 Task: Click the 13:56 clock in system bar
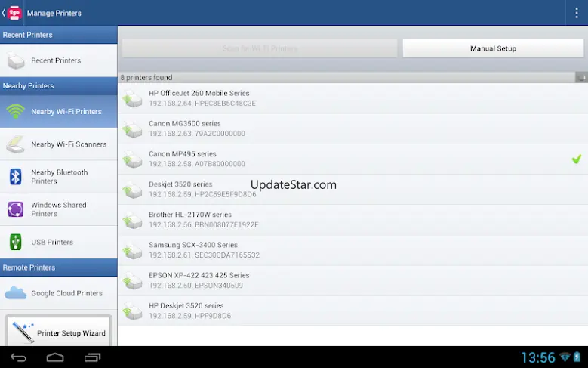point(538,357)
